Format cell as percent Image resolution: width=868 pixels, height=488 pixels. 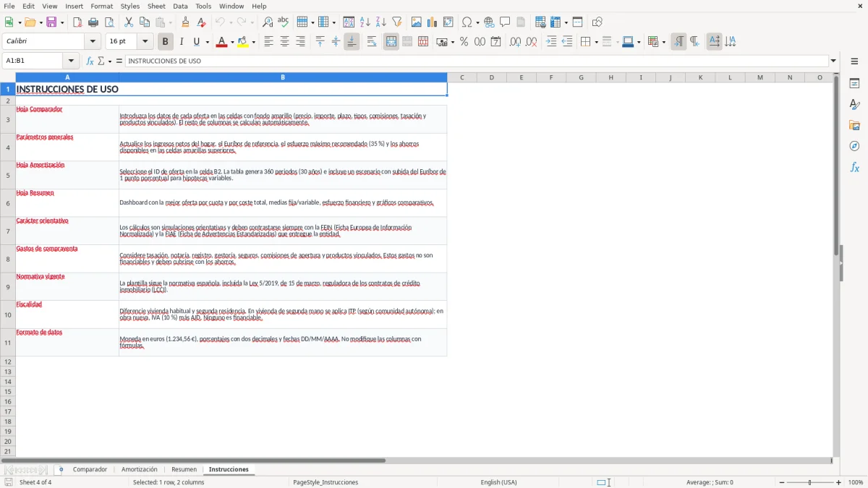(x=464, y=42)
